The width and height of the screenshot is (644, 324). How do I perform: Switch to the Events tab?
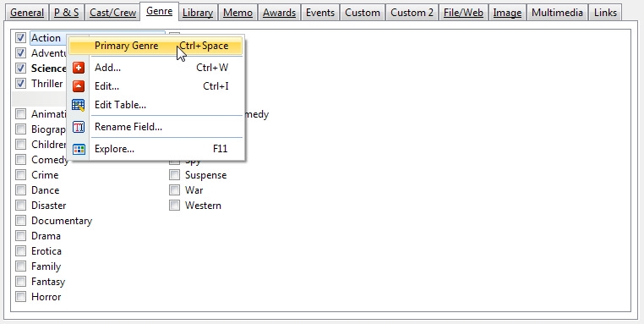pyautogui.click(x=320, y=13)
